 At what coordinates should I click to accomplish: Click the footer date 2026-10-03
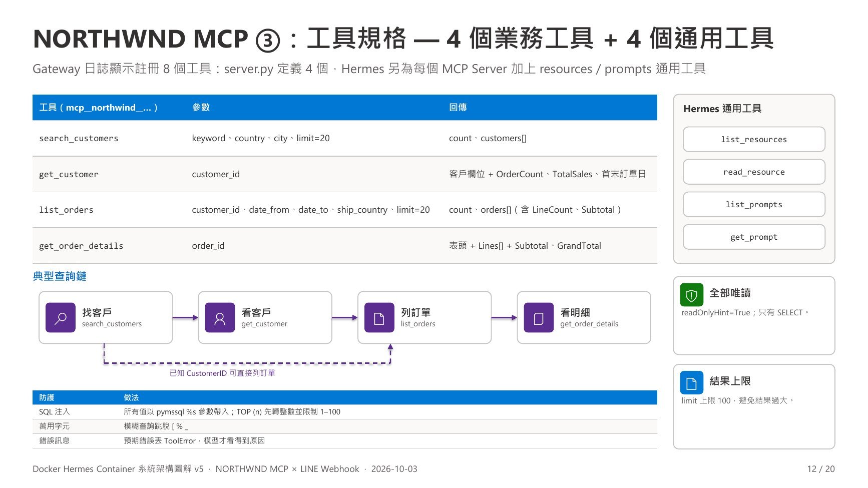(394, 469)
